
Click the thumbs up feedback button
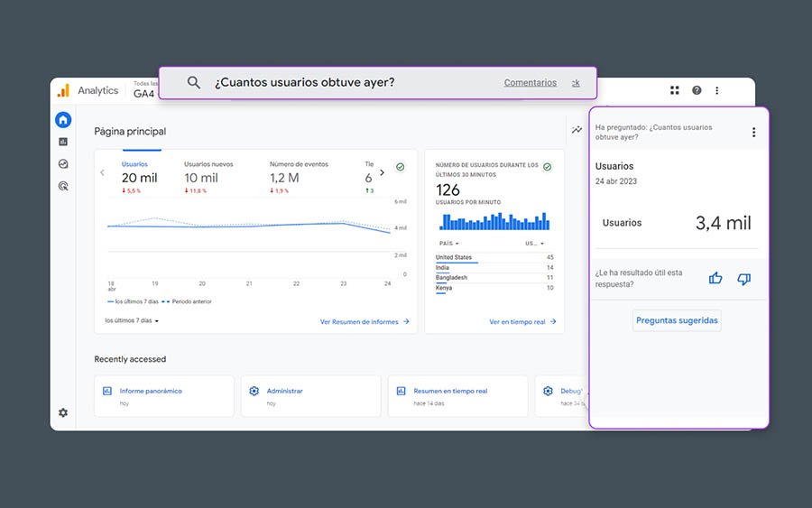[715, 278]
